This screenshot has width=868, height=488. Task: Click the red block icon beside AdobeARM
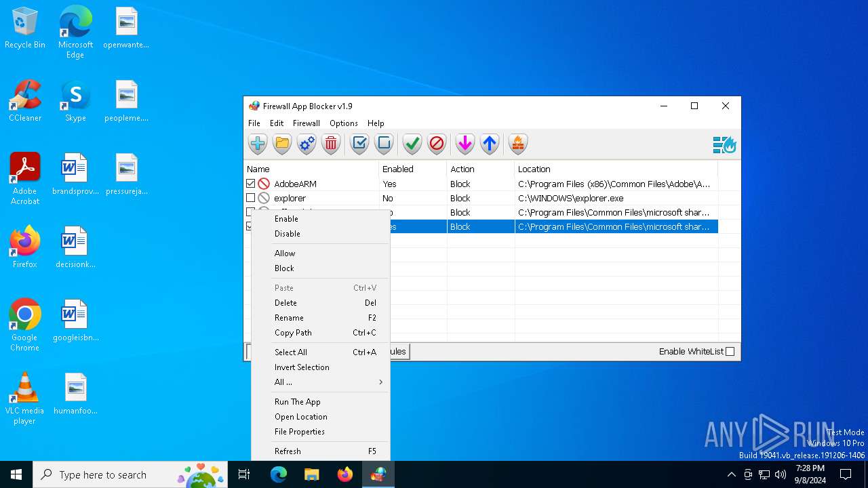(264, 184)
